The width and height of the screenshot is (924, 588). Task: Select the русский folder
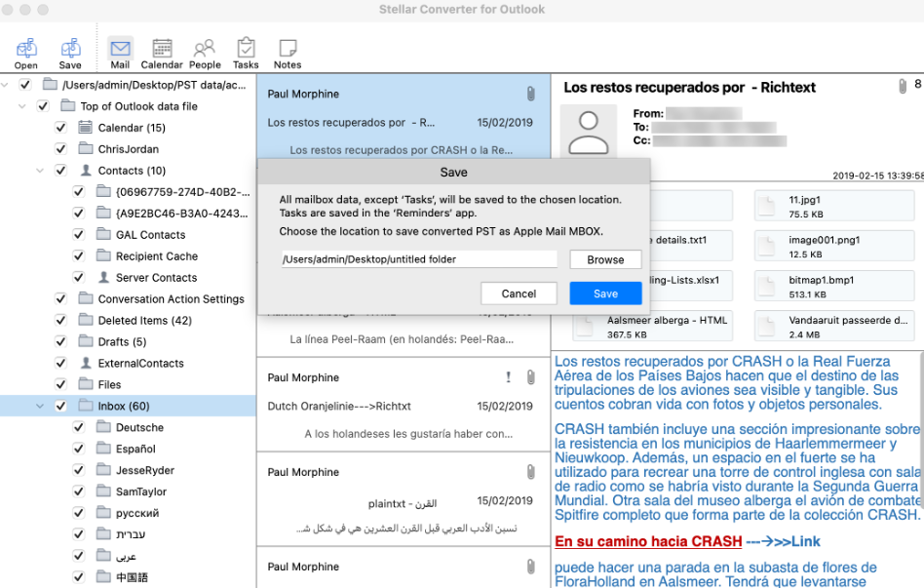click(137, 513)
